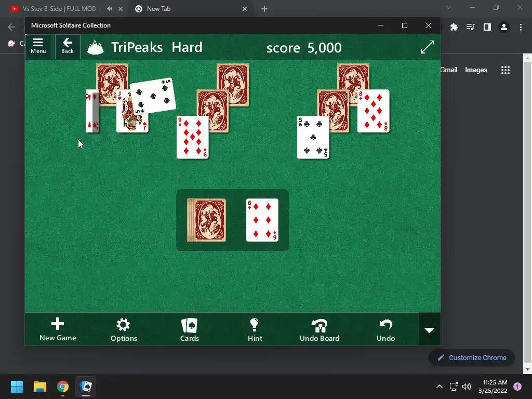Select the 9 of diamonds tableau card
Screen dimensions: 532x399
[192, 137]
